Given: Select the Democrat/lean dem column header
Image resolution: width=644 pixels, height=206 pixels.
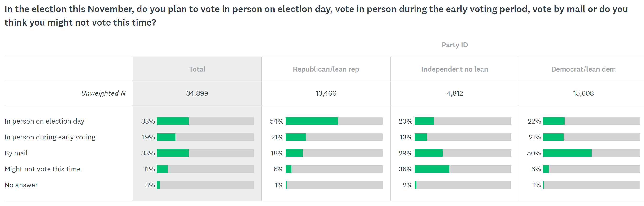Looking at the screenshot, I should (583, 69).
